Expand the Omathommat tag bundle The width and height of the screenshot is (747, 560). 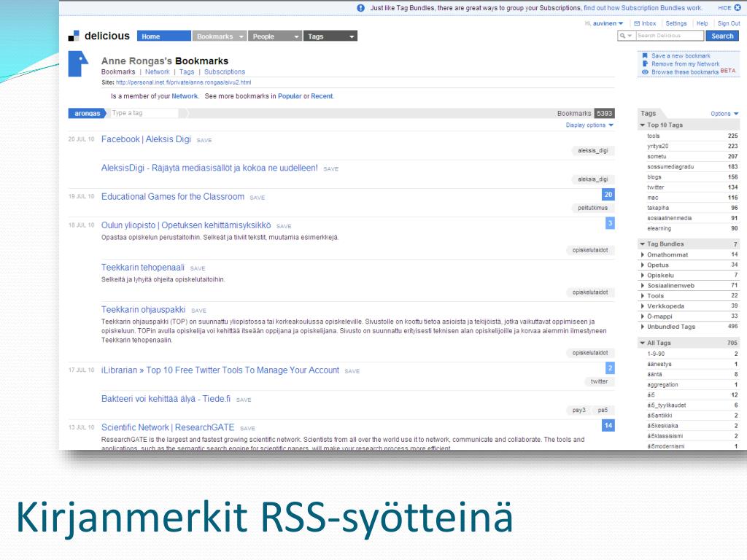coord(643,254)
